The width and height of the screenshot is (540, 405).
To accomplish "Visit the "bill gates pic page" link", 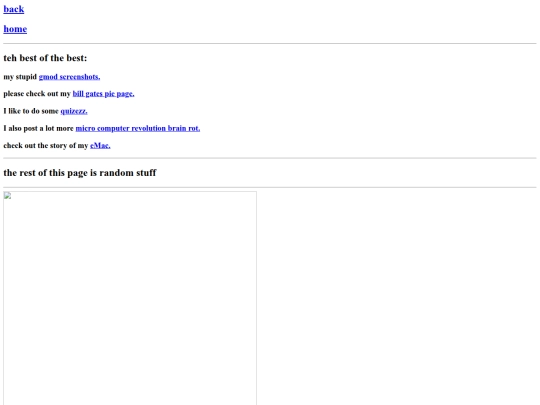I will click(103, 94).
